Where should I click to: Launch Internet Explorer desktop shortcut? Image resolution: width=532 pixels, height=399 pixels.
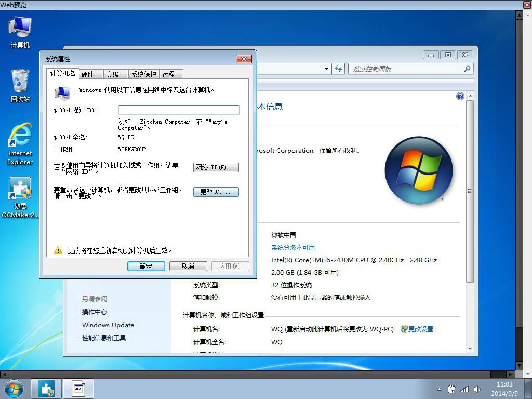(x=20, y=144)
